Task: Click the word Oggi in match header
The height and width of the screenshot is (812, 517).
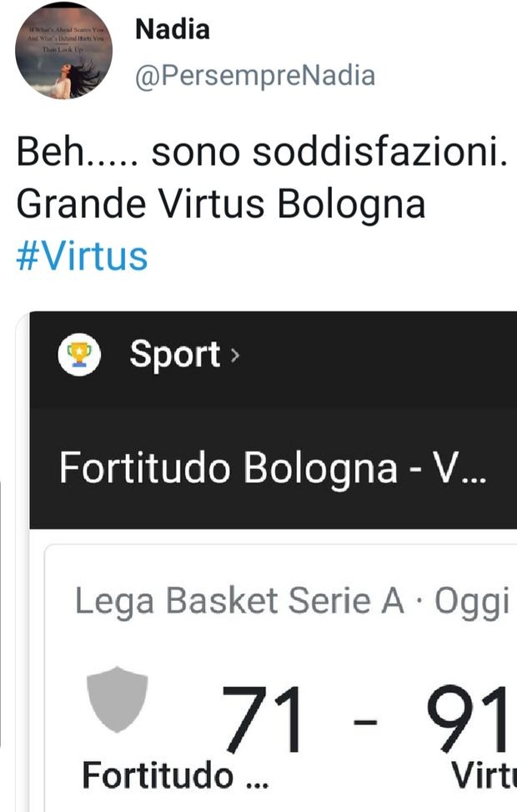Action: [472, 601]
